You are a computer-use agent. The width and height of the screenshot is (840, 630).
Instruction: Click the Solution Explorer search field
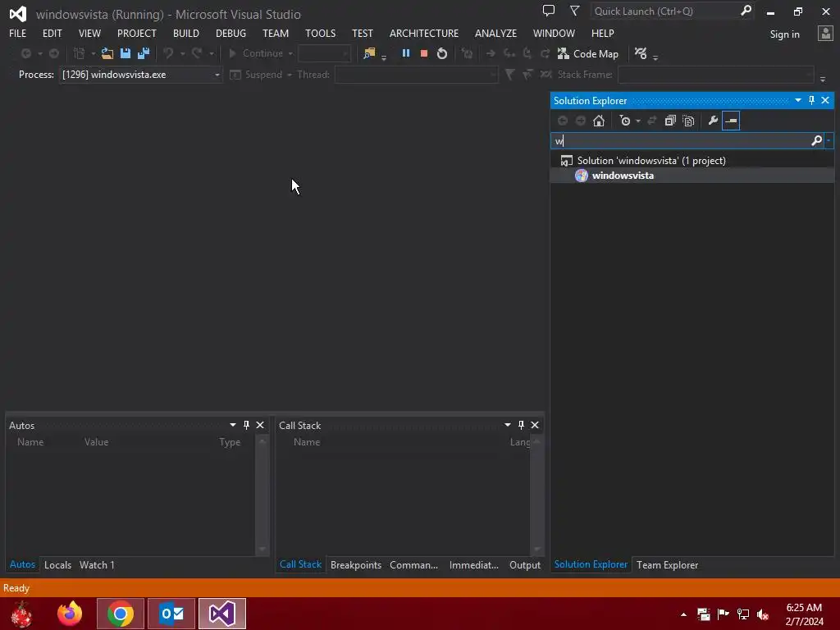click(682, 140)
